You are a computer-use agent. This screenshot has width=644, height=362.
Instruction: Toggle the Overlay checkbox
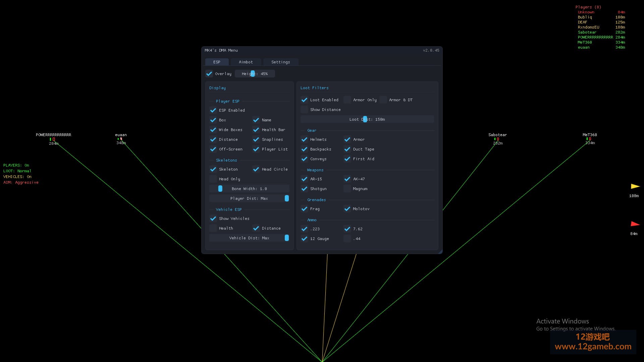[209, 74]
